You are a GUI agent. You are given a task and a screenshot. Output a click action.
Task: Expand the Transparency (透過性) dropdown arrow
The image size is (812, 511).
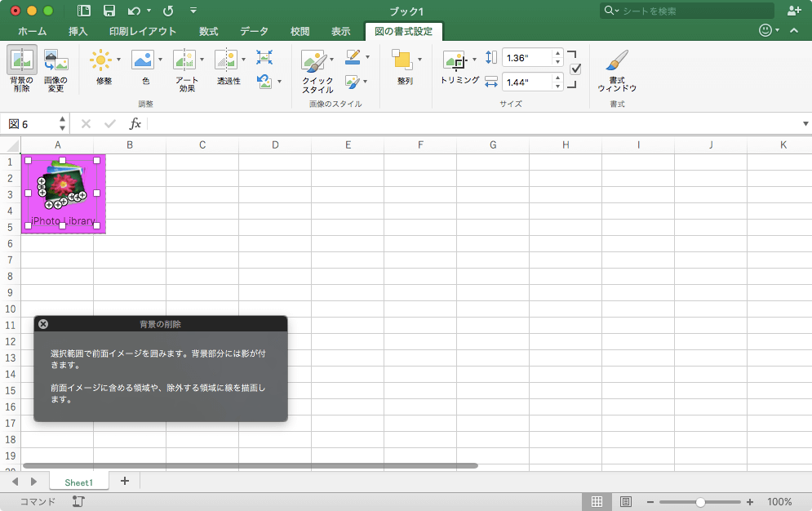pos(243,60)
